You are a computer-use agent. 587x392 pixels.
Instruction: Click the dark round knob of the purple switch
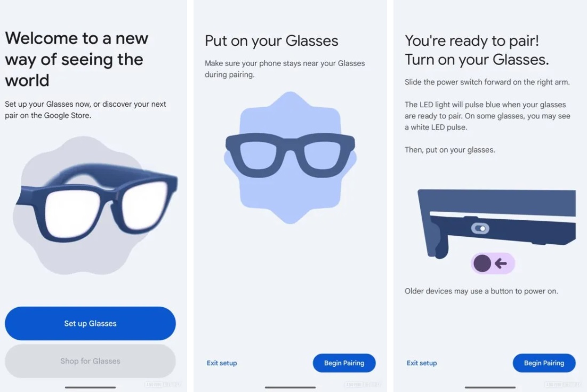coord(482,263)
